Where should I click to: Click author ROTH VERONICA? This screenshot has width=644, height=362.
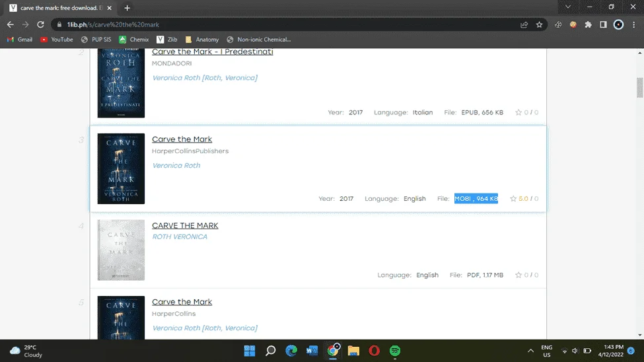coord(180,236)
